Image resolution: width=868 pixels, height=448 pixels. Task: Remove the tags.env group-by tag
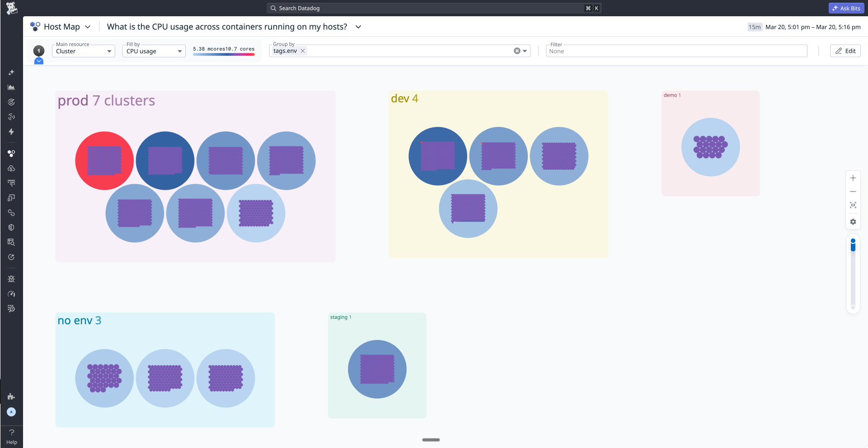point(303,51)
